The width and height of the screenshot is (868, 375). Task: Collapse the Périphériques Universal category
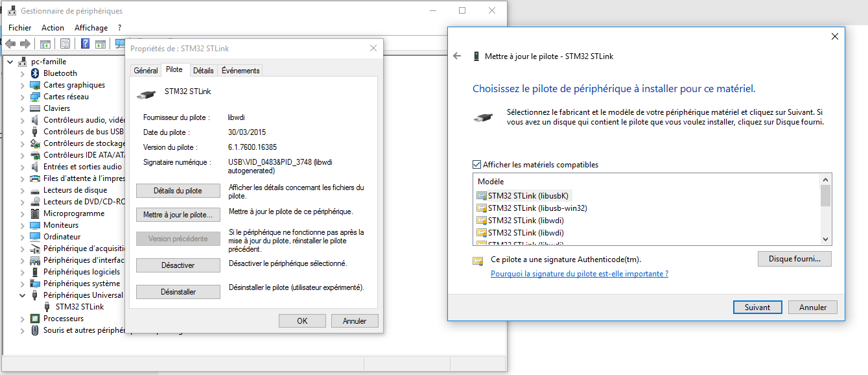tap(23, 295)
